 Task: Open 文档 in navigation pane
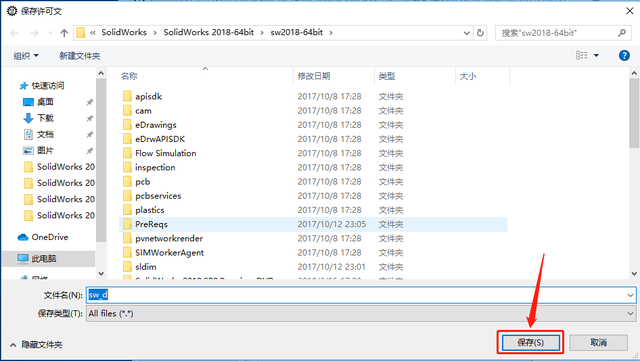tap(45, 134)
